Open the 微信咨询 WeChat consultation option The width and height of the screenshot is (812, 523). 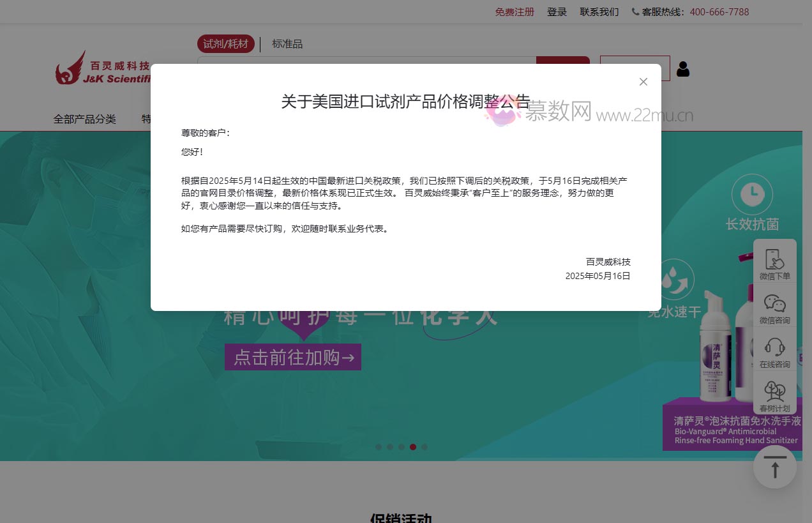pos(774,307)
